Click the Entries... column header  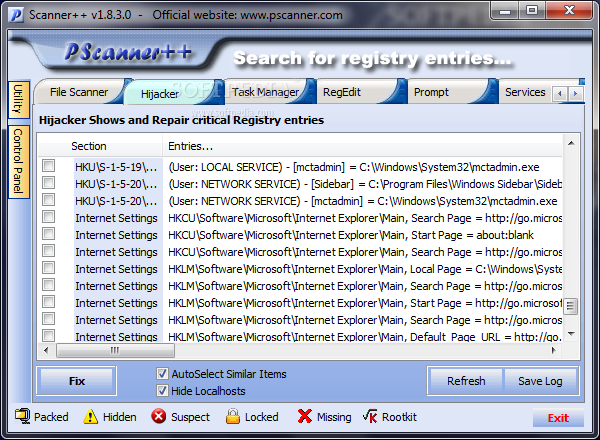[x=362, y=146]
